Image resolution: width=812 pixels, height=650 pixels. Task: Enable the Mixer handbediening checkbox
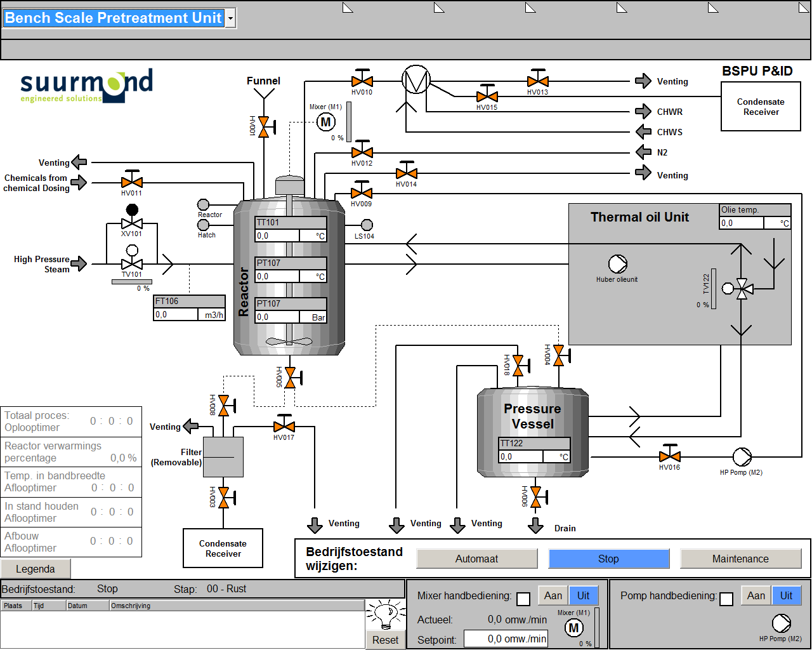(523, 598)
